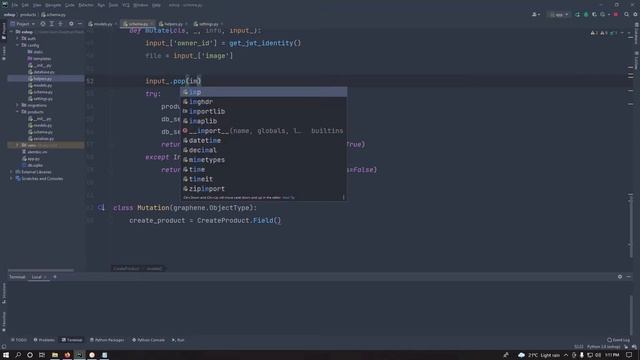Run the app configuration
This screenshot has width=640, height=360.
click(577, 14)
